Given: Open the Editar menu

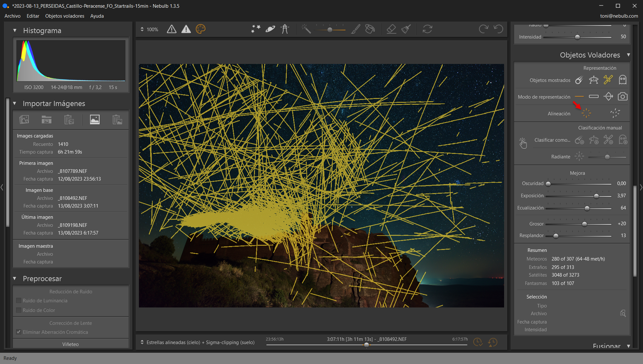Looking at the screenshot, I should click(x=33, y=16).
